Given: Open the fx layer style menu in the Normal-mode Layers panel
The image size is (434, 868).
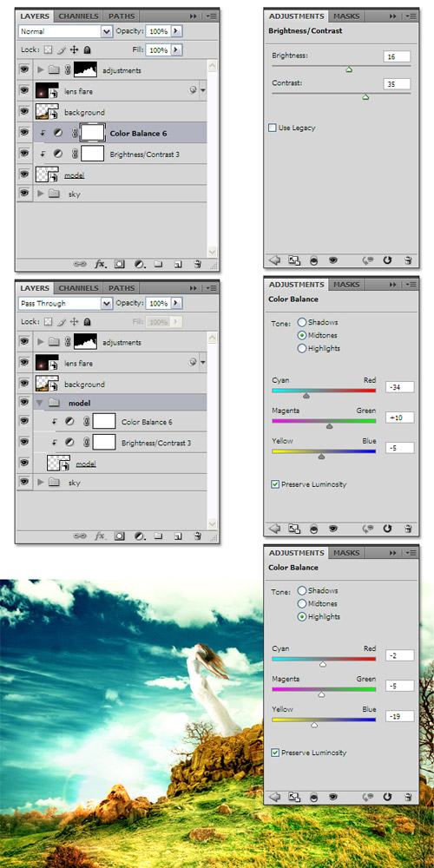Looking at the screenshot, I should 101,264.
